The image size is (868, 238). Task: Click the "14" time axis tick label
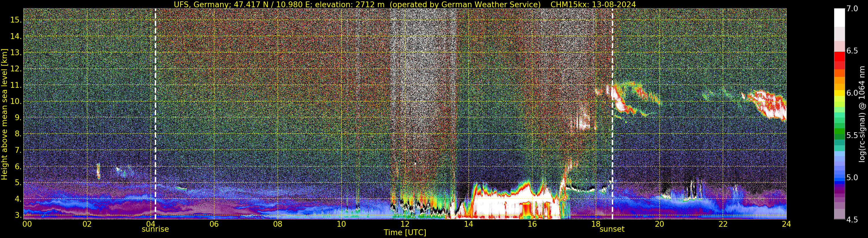tap(468, 224)
